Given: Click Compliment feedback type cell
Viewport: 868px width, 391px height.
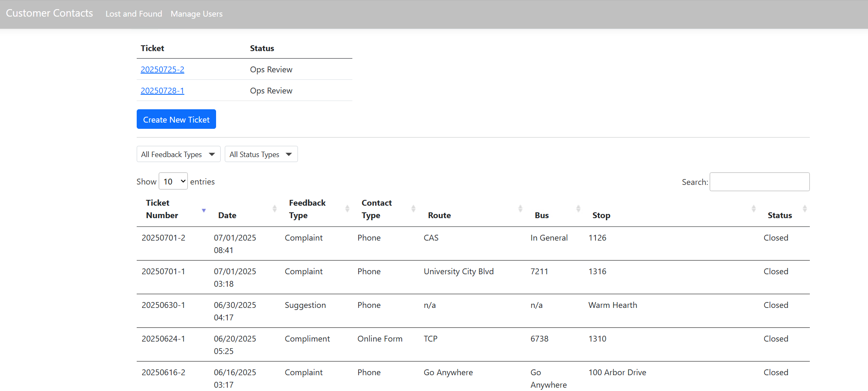Looking at the screenshot, I should tap(307, 339).
